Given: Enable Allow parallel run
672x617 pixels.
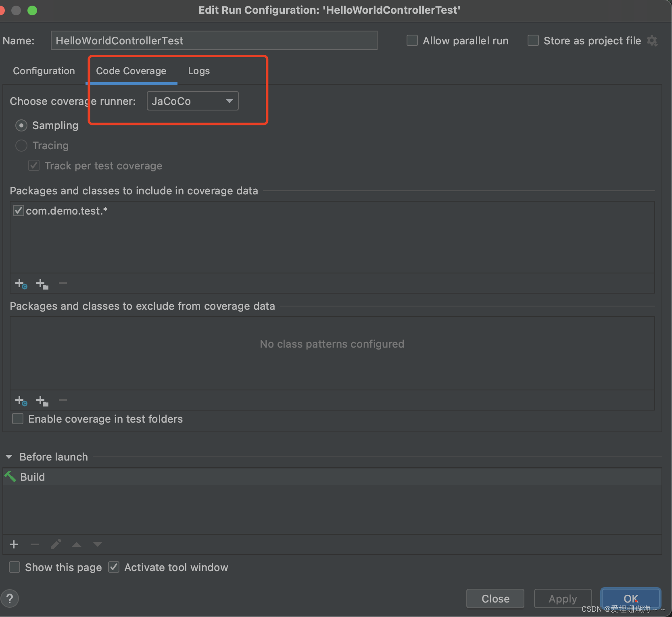Looking at the screenshot, I should (x=412, y=41).
